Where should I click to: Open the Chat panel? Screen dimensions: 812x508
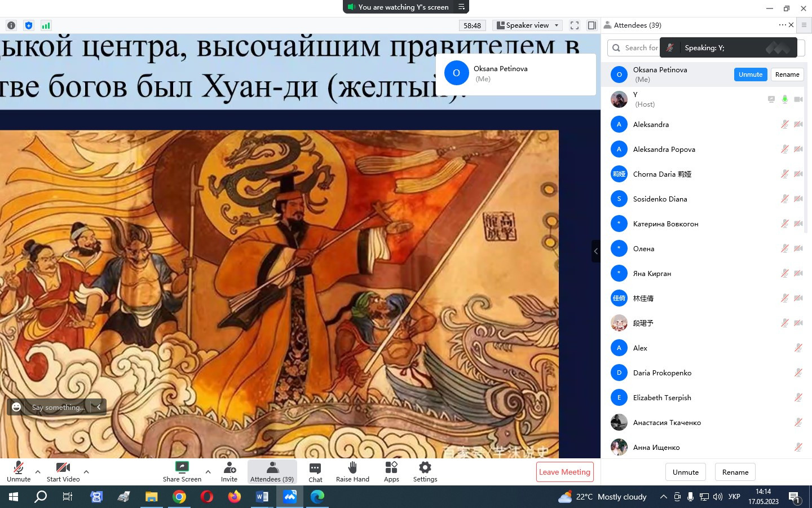[x=315, y=472]
